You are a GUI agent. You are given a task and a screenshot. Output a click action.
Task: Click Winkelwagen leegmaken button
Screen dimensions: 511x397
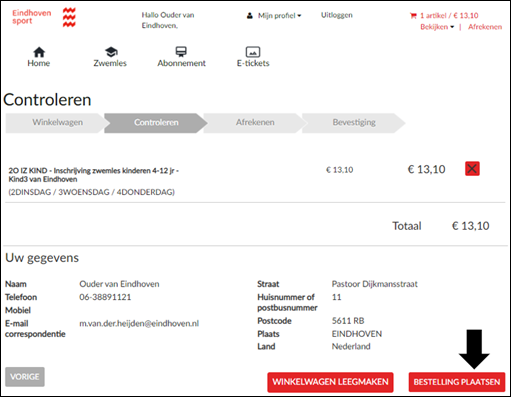(x=330, y=382)
